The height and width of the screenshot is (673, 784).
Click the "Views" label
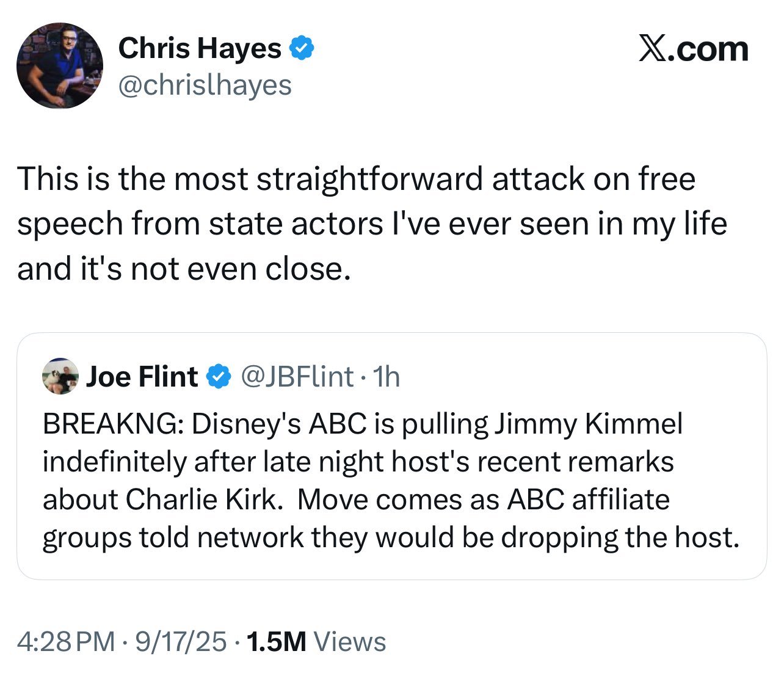(349, 642)
